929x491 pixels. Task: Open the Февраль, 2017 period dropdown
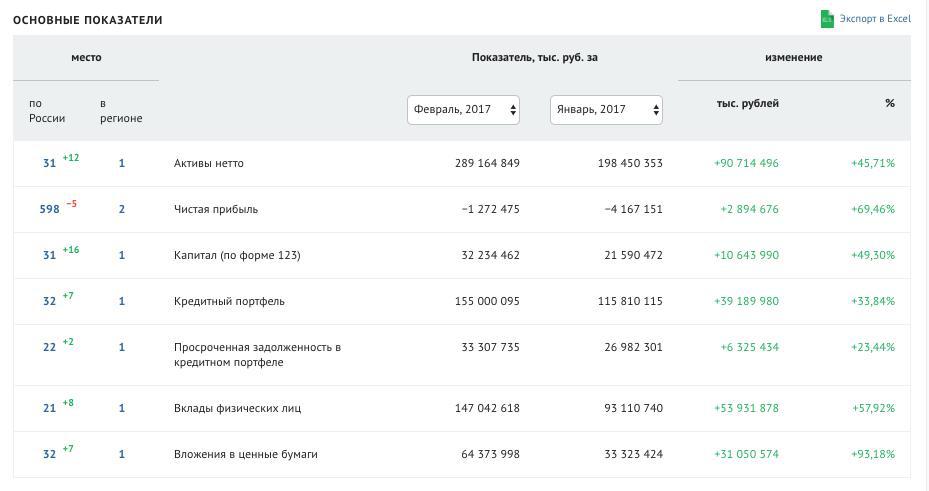(463, 110)
